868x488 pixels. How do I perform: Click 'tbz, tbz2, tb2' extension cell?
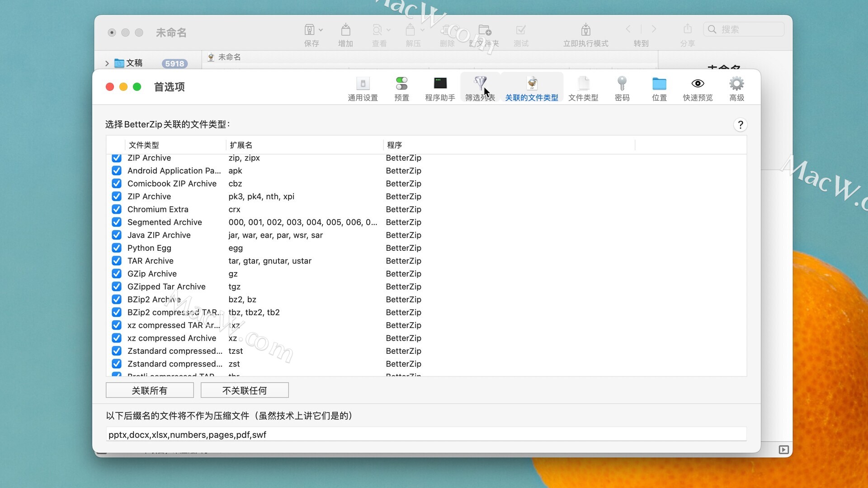tap(254, 312)
